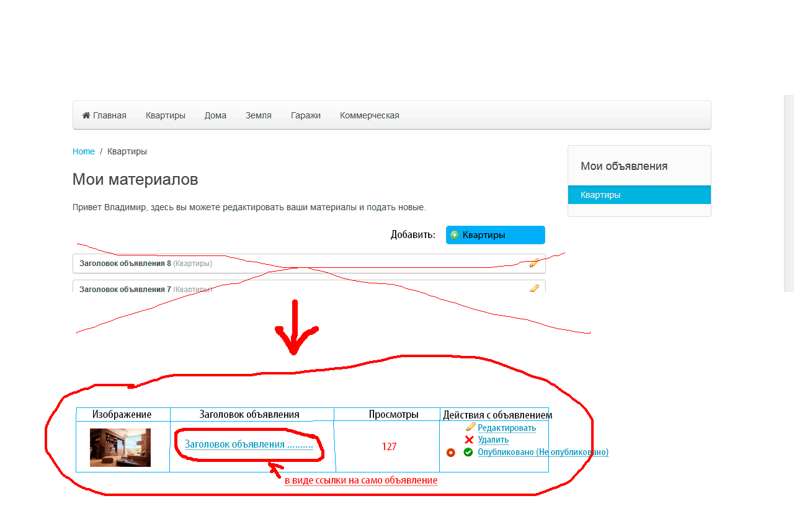Click the Редактировать link
Viewport: 794px width, 532px height.
point(507,428)
